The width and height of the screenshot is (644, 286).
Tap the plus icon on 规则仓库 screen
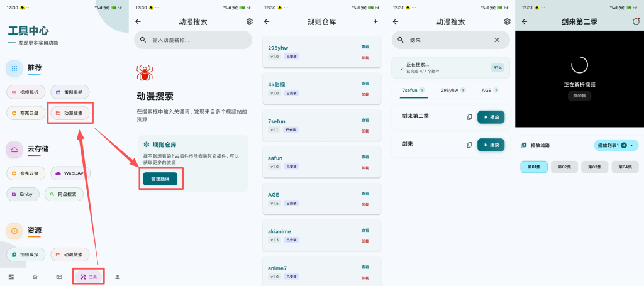(375, 21)
